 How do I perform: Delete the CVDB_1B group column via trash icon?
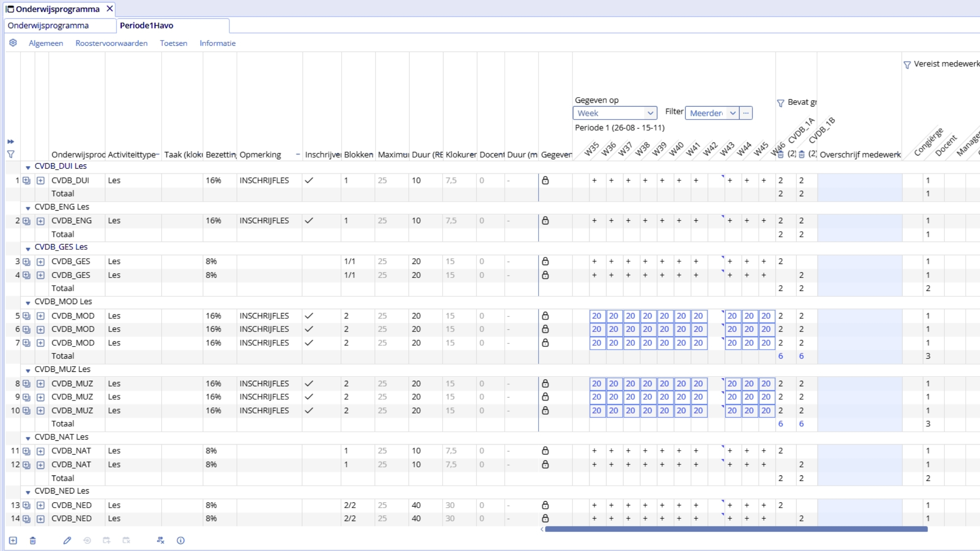(802, 154)
